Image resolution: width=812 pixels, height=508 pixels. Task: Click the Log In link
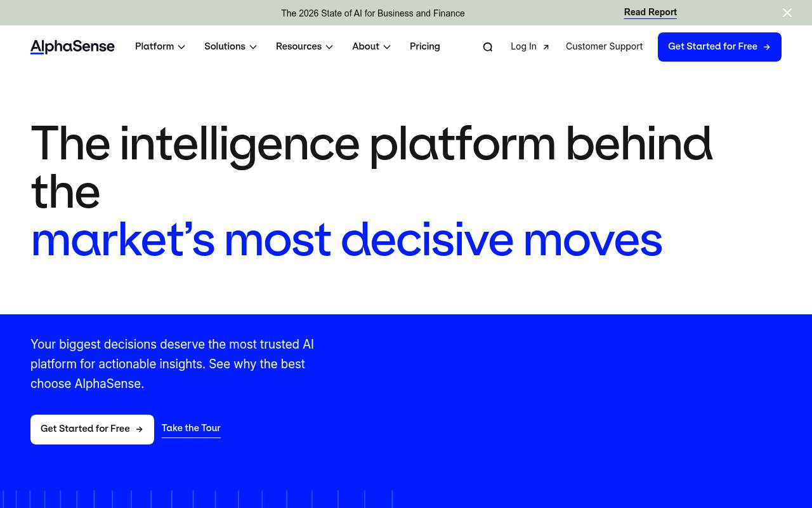click(530, 46)
